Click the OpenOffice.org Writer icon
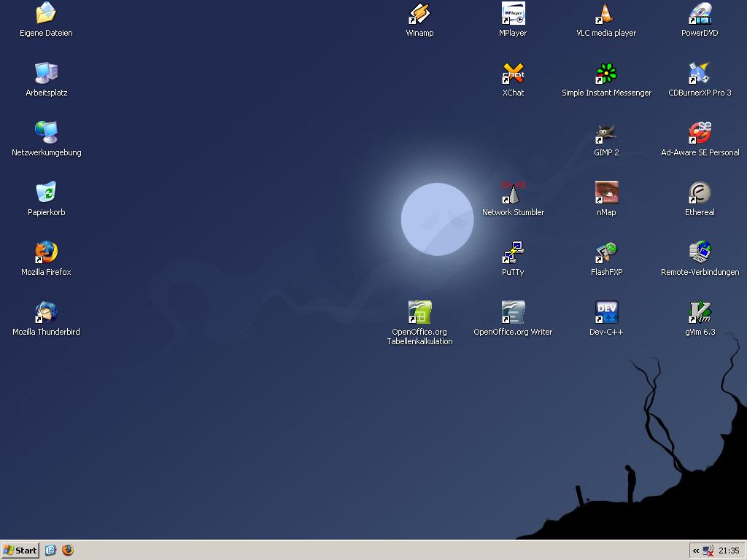 (513, 312)
